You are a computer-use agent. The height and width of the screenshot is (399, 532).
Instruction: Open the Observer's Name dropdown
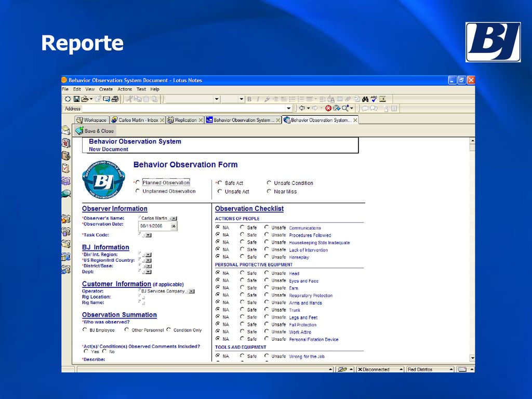coord(174,219)
